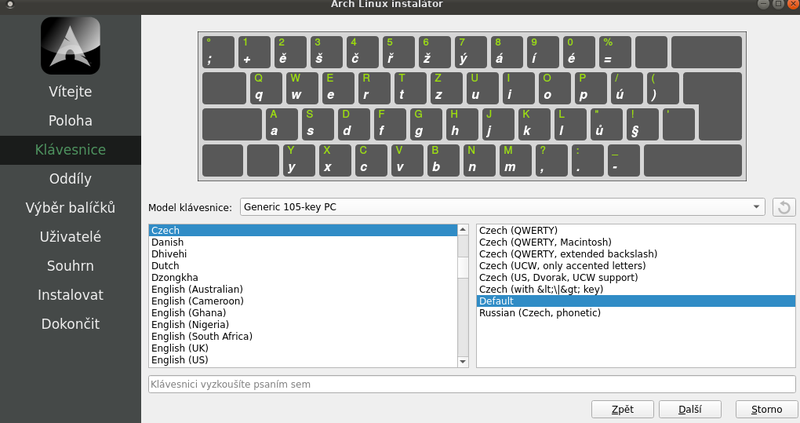Image resolution: width=800 pixels, height=423 pixels.
Task: Select English (US) from the list
Action: point(180,359)
